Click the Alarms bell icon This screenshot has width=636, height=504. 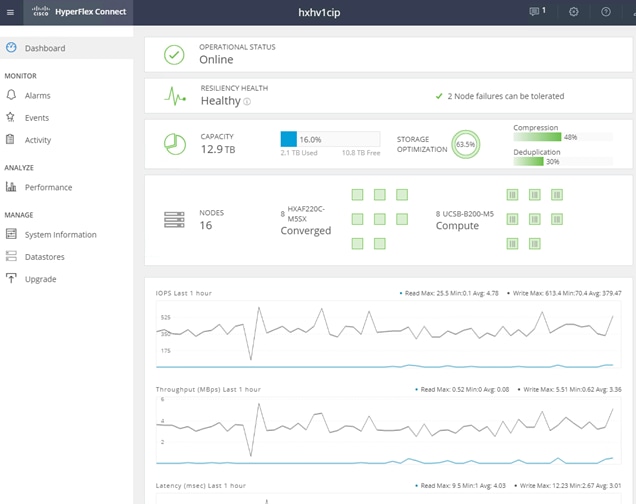click(11, 95)
